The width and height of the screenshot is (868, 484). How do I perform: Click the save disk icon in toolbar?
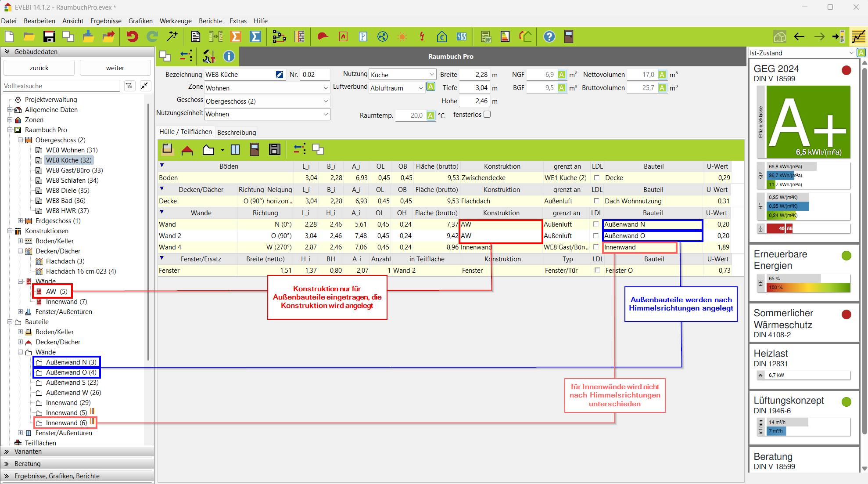[x=49, y=36]
